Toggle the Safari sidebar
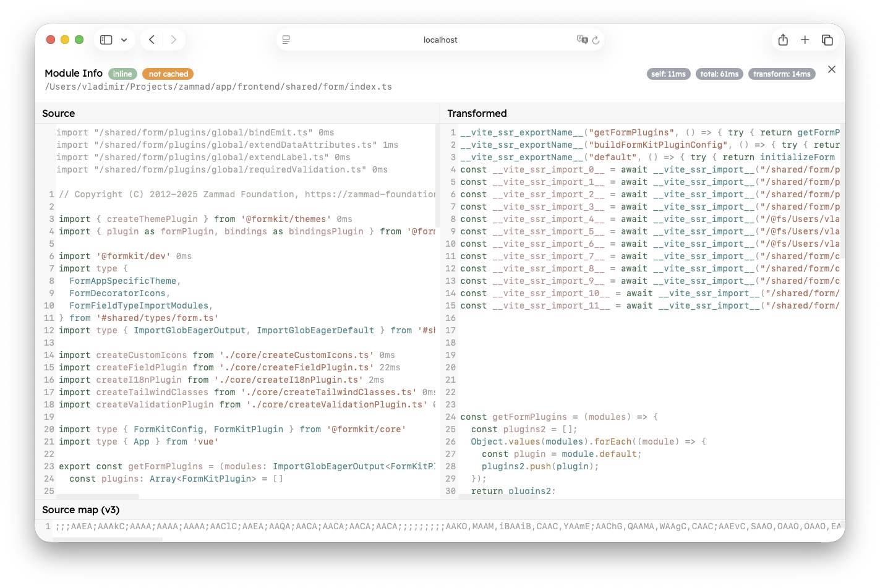880x588 pixels. 105,39
